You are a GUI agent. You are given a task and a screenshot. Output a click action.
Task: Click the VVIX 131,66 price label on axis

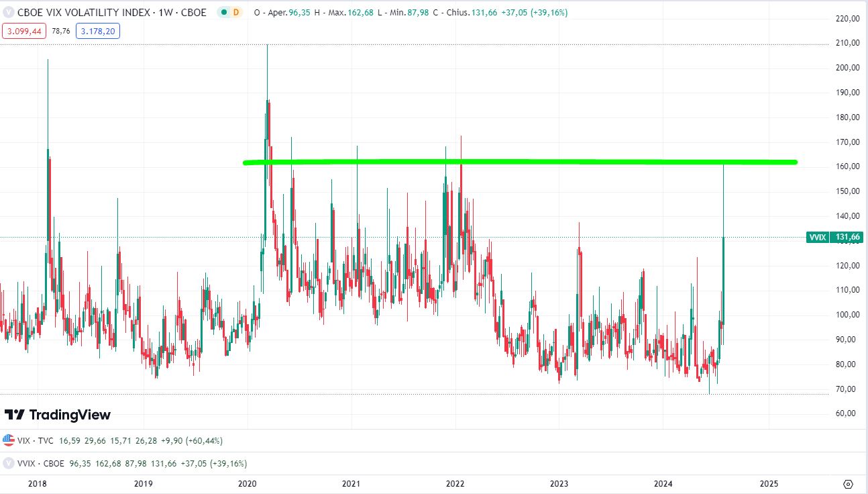coord(834,237)
